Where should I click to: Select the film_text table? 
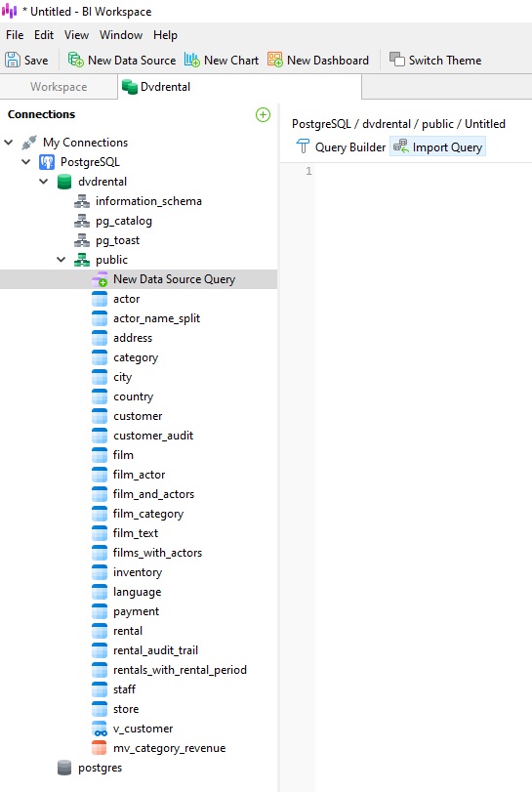[x=136, y=533]
